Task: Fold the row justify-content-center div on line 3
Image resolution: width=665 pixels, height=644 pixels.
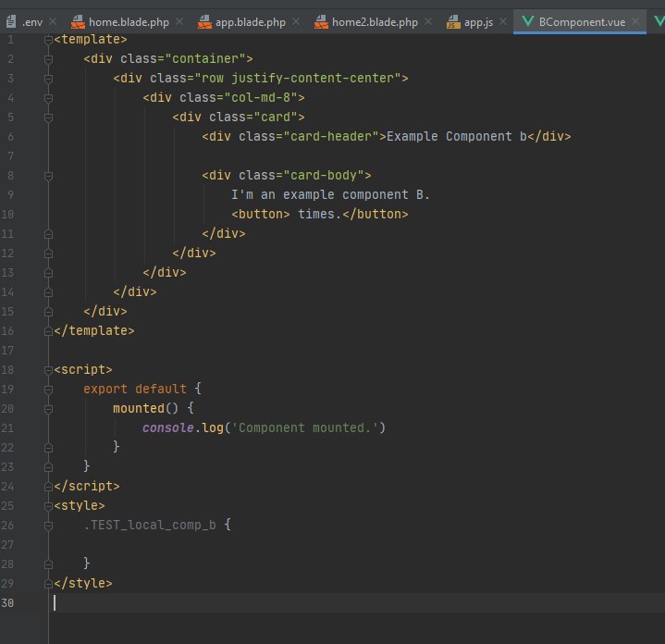Action: click(x=48, y=79)
